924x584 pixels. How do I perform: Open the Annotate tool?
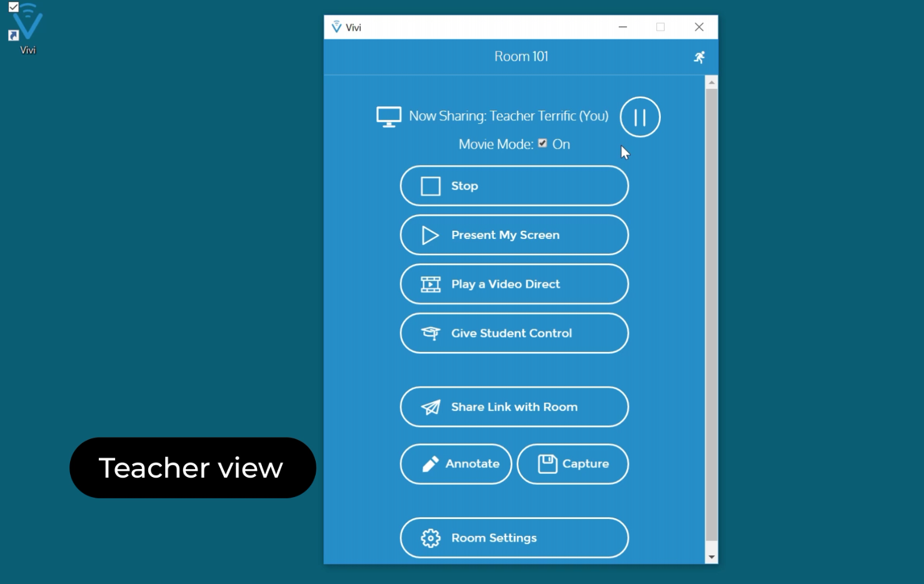[456, 464]
